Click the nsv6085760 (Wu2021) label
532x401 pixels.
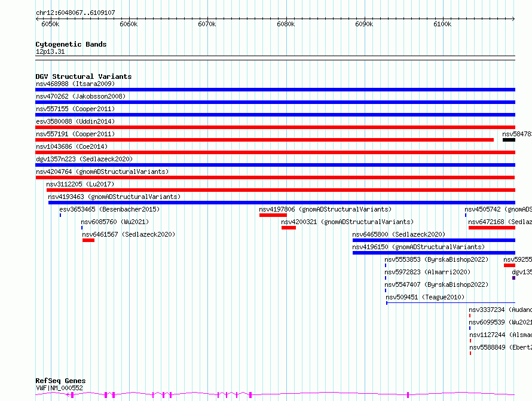pyautogui.click(x=115, y=222)
